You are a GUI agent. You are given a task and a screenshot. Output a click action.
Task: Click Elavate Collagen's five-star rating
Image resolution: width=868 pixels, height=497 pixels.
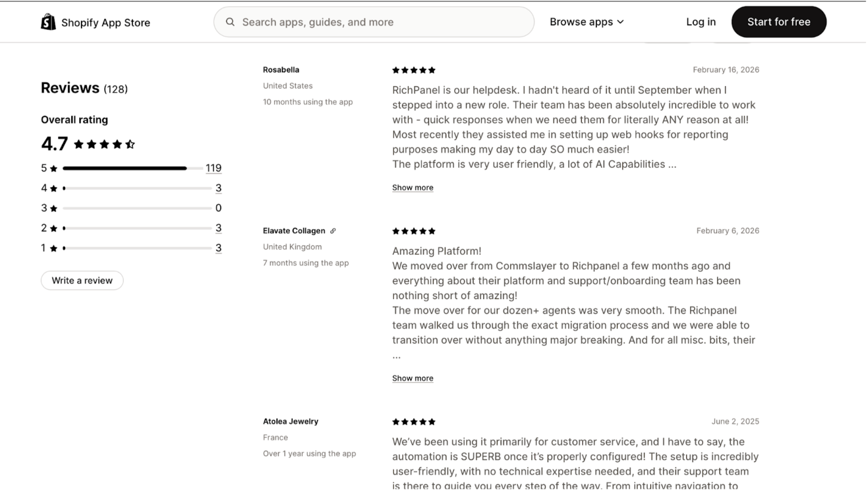pos(414,231)
